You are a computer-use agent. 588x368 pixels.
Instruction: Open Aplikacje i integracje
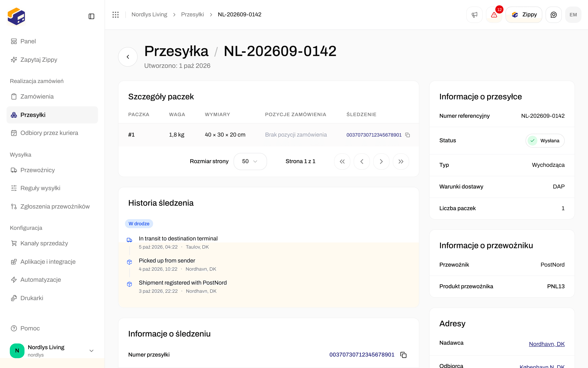(x=52, y=262)
